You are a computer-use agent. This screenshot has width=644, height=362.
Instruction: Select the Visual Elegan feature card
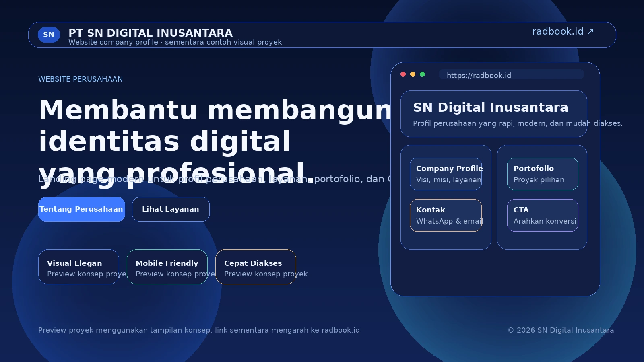[78, 267]
